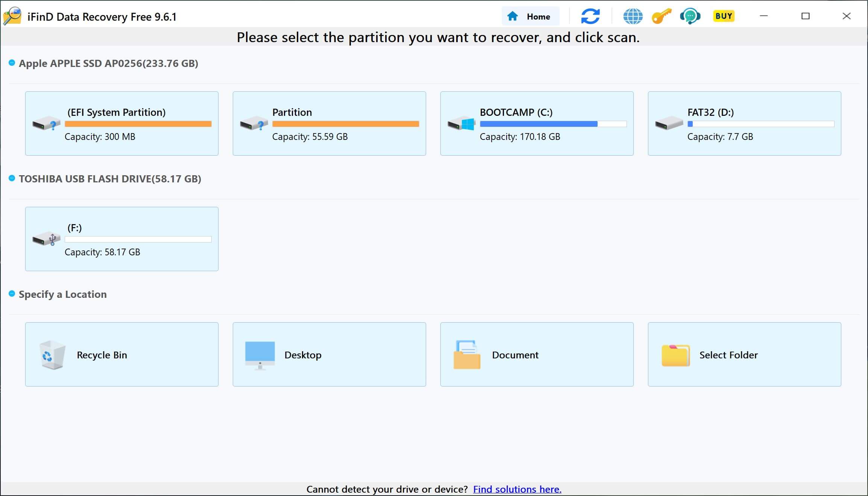Collapse the TOSHIBA USB FLASH DRIVE group

12,178
